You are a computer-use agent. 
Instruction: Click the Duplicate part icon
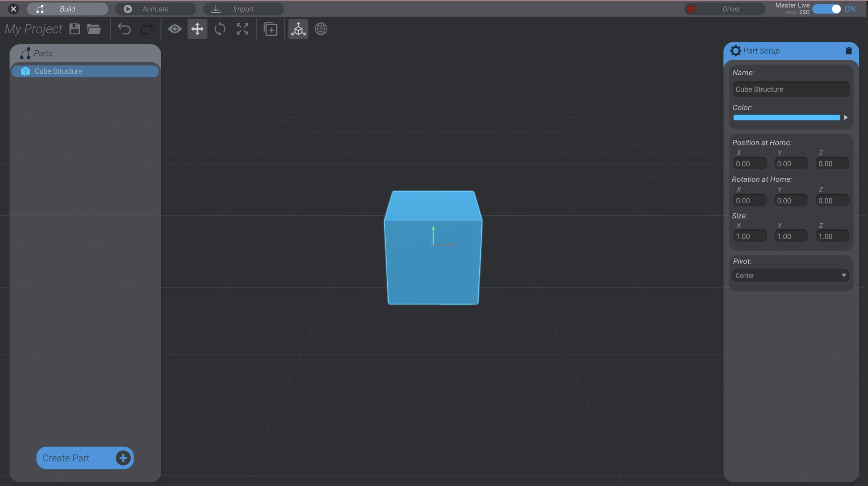271,29
